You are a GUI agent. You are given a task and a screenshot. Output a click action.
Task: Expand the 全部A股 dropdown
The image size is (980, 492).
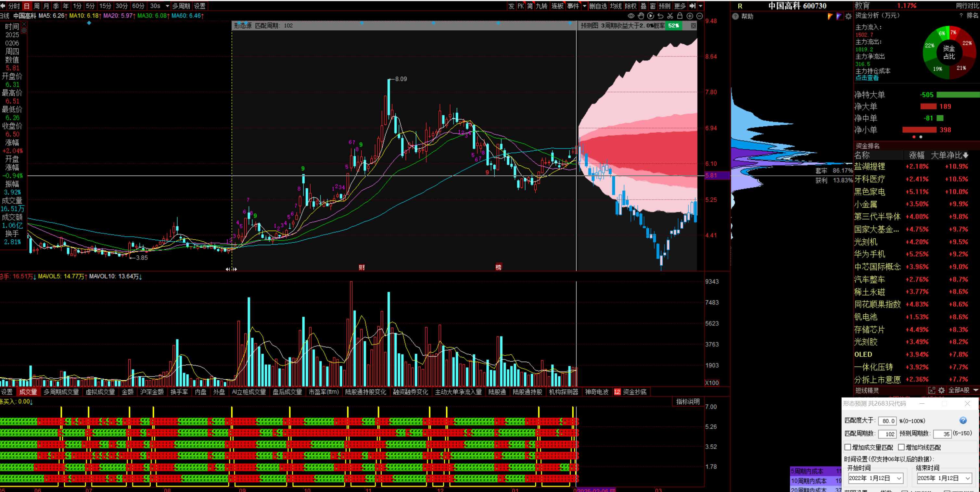click(x=975, y=390)
